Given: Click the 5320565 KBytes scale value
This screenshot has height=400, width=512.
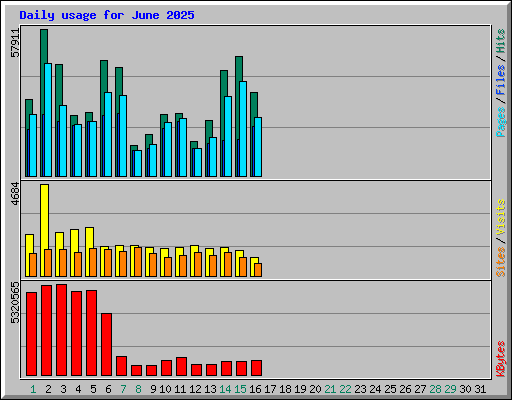Looking at the screenshot, I should click(15, 303).
